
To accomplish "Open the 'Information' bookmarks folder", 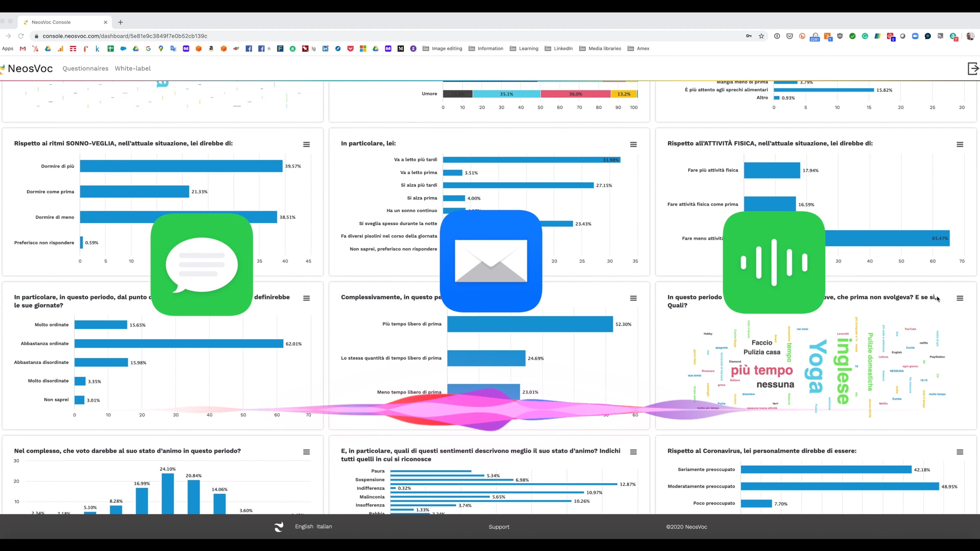I will coord(486,49).
